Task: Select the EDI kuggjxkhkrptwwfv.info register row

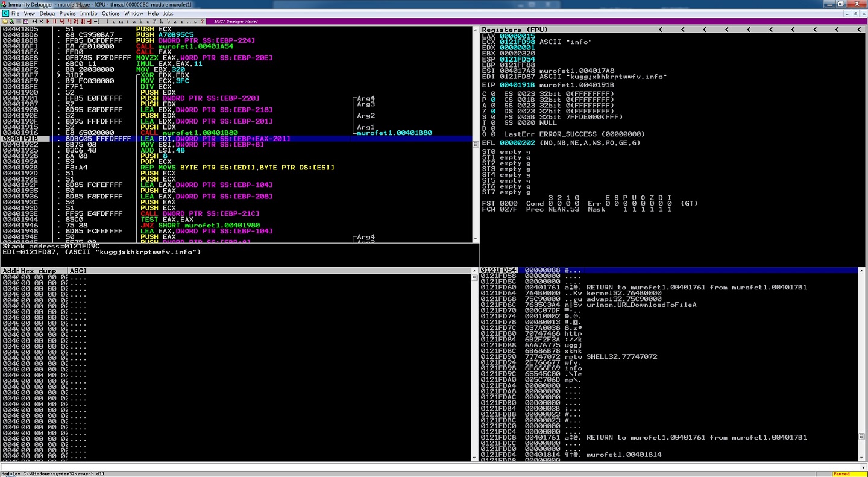Action: [574, 77]
